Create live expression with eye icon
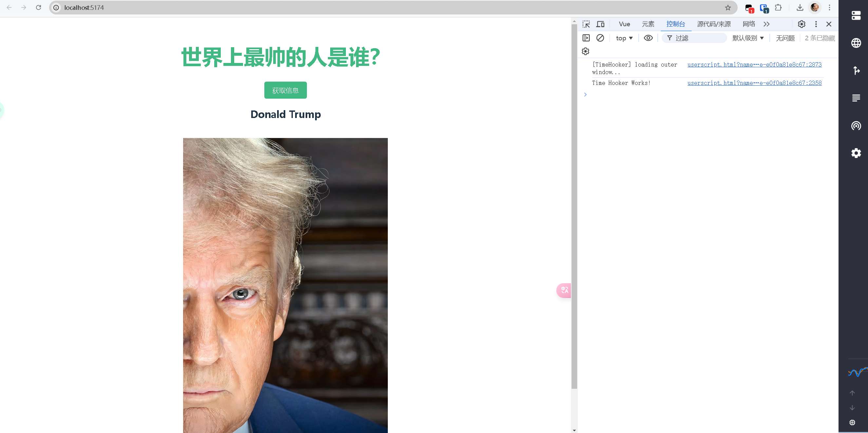The image size is (868, 433). coord(648,38)
